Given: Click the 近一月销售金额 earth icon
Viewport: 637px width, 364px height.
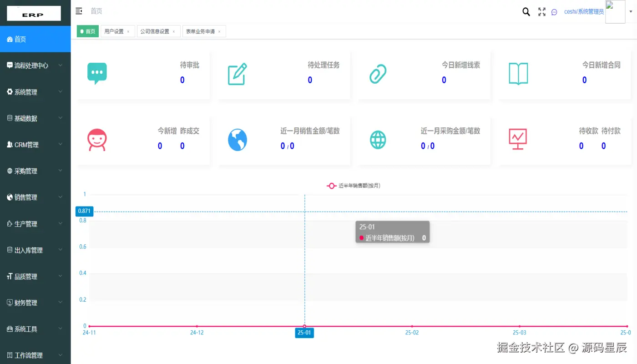Looking at the screenshot, I should coord(238,140).
